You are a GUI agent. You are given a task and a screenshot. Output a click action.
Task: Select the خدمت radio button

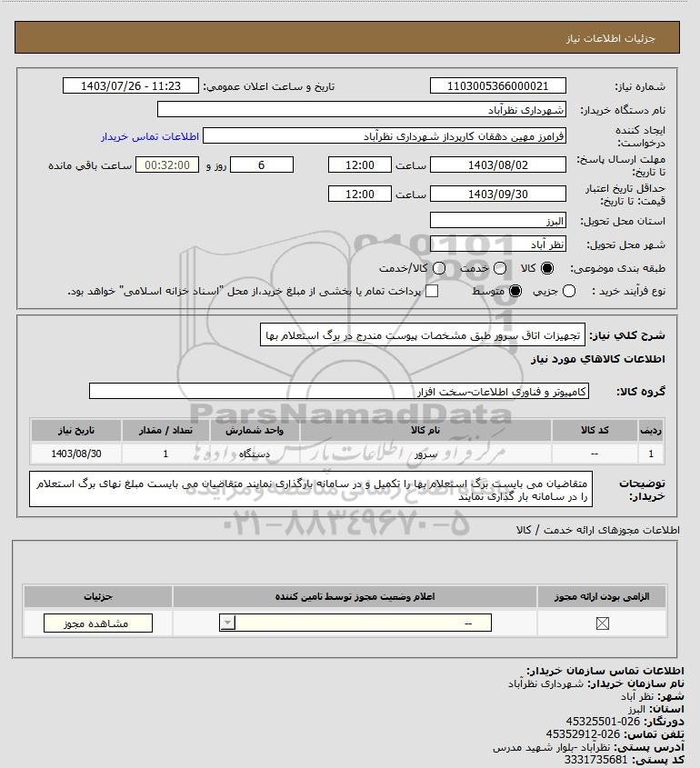[500, 268]
